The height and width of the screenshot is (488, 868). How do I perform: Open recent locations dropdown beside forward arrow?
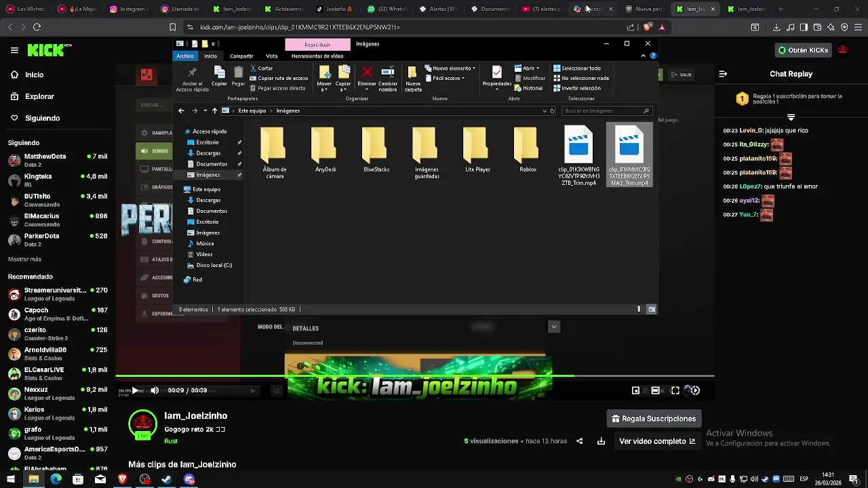tap(205, 110)
